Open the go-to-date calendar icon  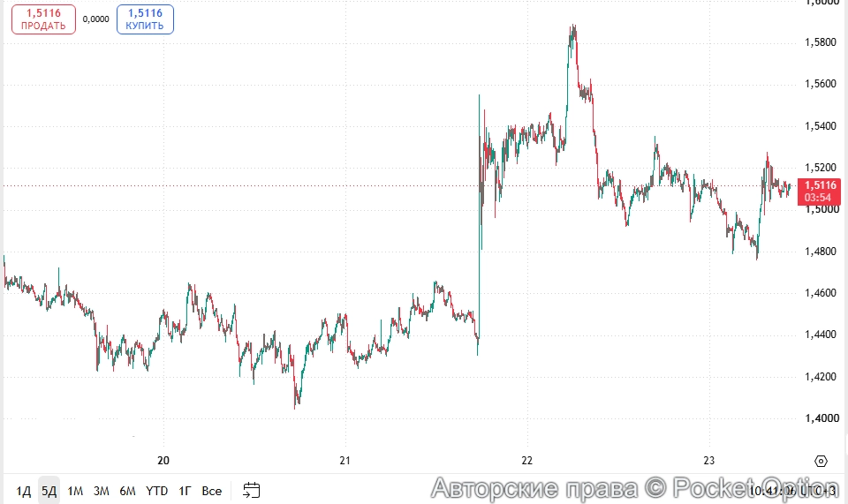tap(252, 490)
